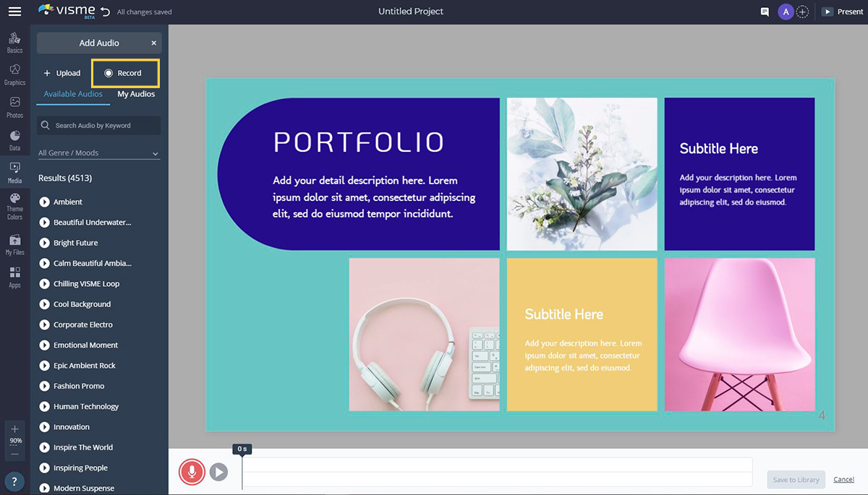The width and height of the screenshot is (868, 495).
Task: Preview the Corporate Electro track
Action: (45, 325)
